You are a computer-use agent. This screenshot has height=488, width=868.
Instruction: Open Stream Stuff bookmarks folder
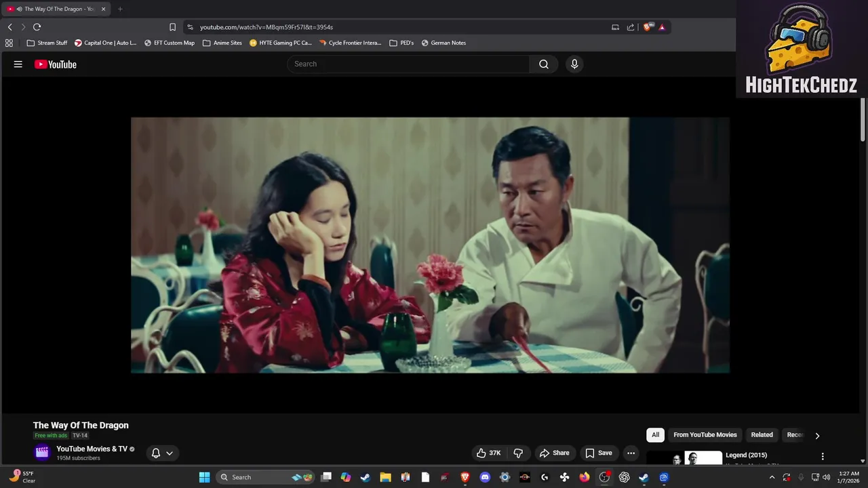point(47,43)
